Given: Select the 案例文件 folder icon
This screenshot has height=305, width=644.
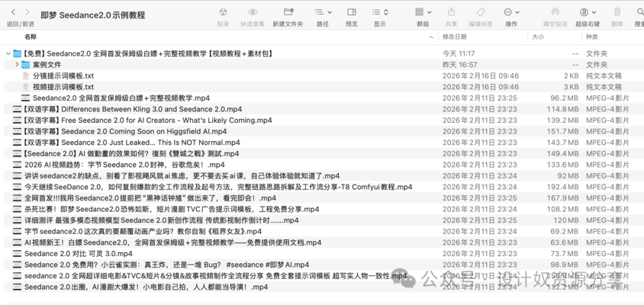Looking at the screenshot, I should pos(25,65).
